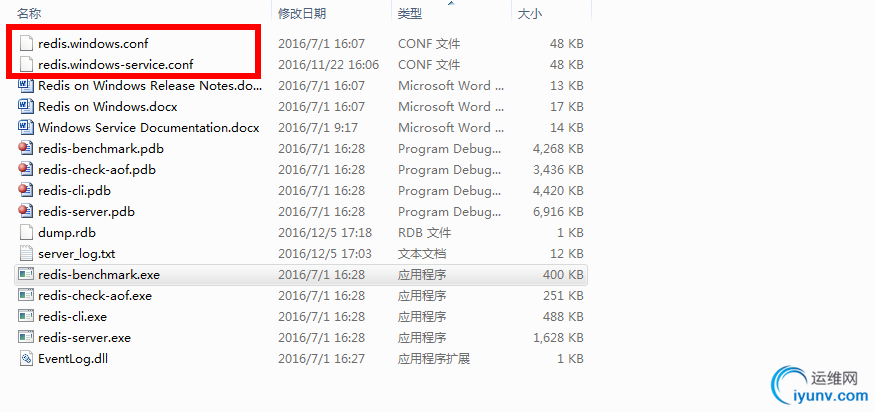Select the file name redis.windows-service.conf
Image resolution: width=874 pixels, height=412 pixels.
point(115,65)
